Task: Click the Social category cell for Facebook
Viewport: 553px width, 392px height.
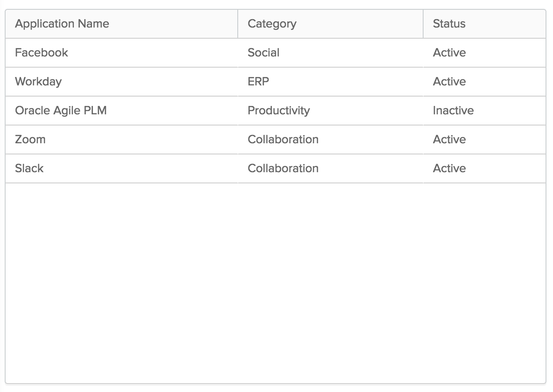Action: 263,53
